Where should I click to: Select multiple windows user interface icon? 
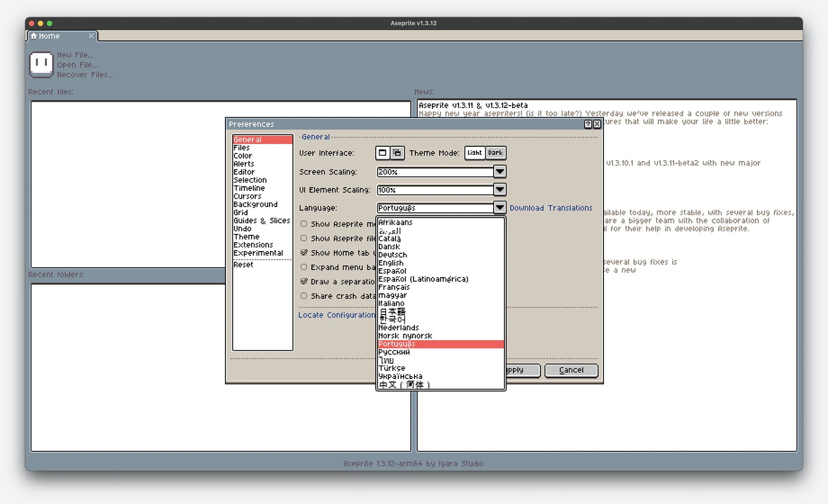397,153
